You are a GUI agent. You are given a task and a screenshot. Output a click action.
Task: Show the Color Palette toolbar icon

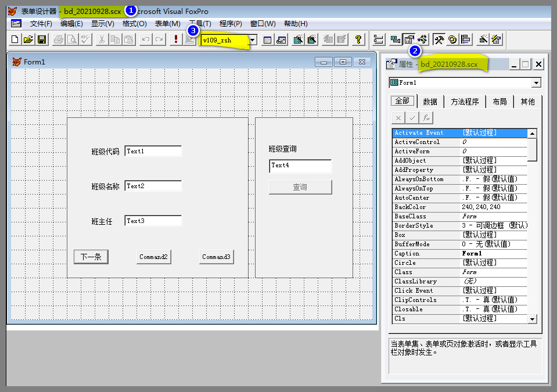(452, 39)
